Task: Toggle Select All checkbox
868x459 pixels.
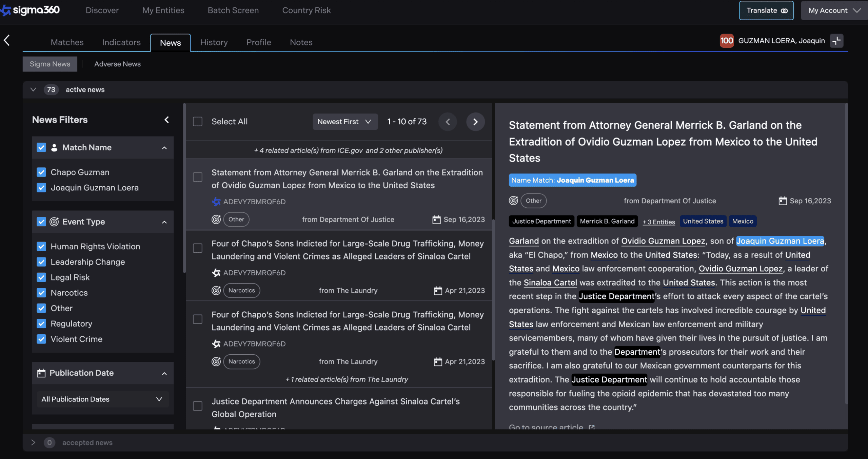Action: [x=198, y=122]
